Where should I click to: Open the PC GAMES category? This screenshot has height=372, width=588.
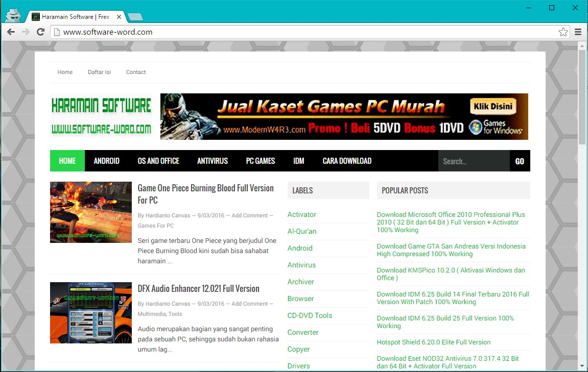260,161
